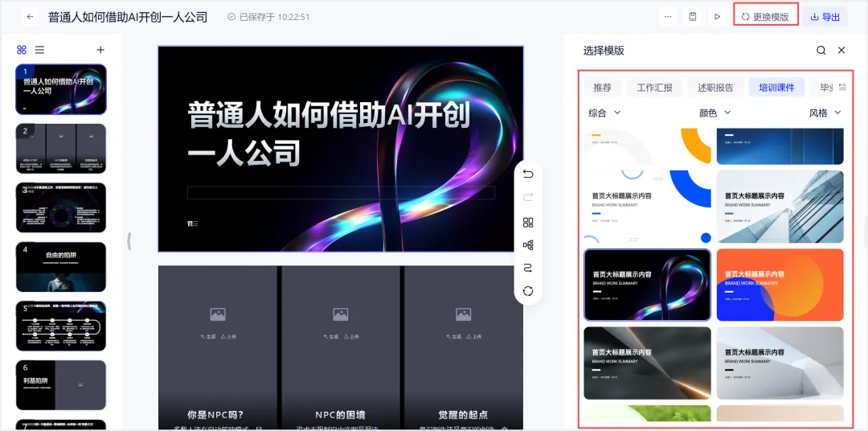Click the 更换模版 button
The width and height of the screenshot is (868, 431).
point(766,17)
